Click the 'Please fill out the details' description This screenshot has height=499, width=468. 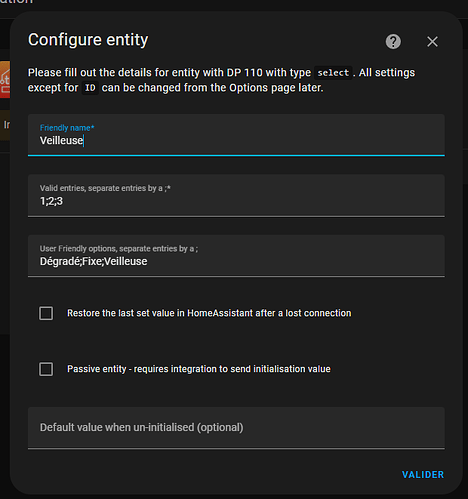tap(221, 80)
